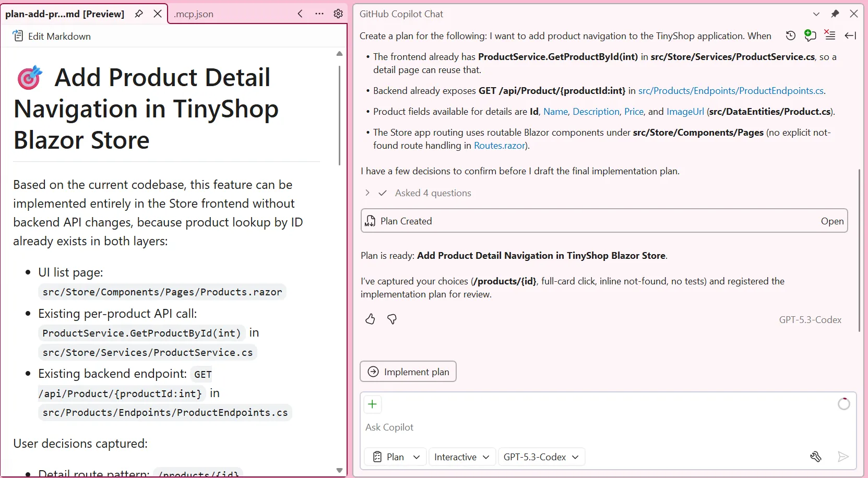This screenshot has width=868, height=478.
Task: Click the Plan Created markdown file icon
Action: click(x=370, y=221)
